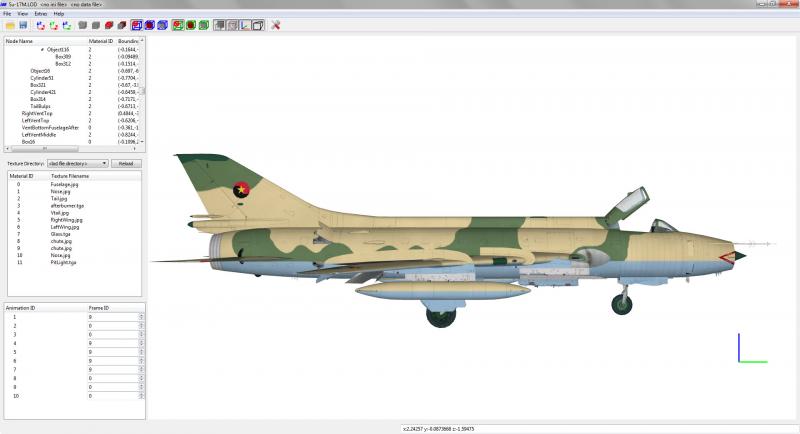The height and width of the screenshot is (434, 800).
Task: Open the File menu
Action: (7, 14)
